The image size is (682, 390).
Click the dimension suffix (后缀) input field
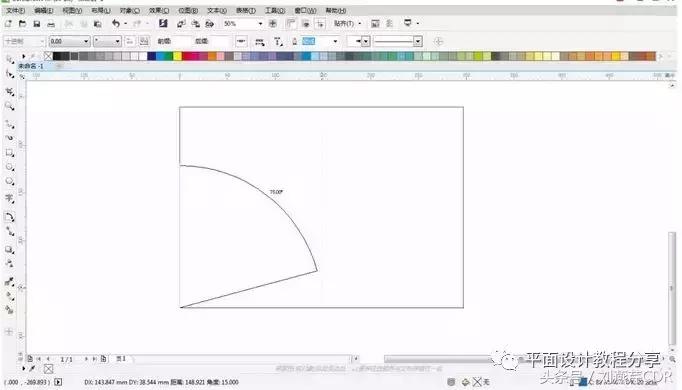(x=220, y=41)
